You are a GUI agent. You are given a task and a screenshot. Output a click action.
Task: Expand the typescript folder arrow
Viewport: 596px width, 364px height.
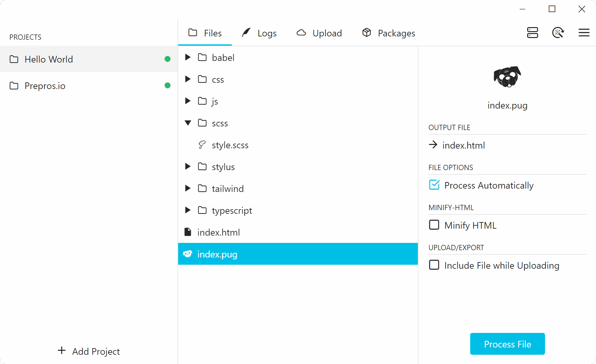coord(188,210)
